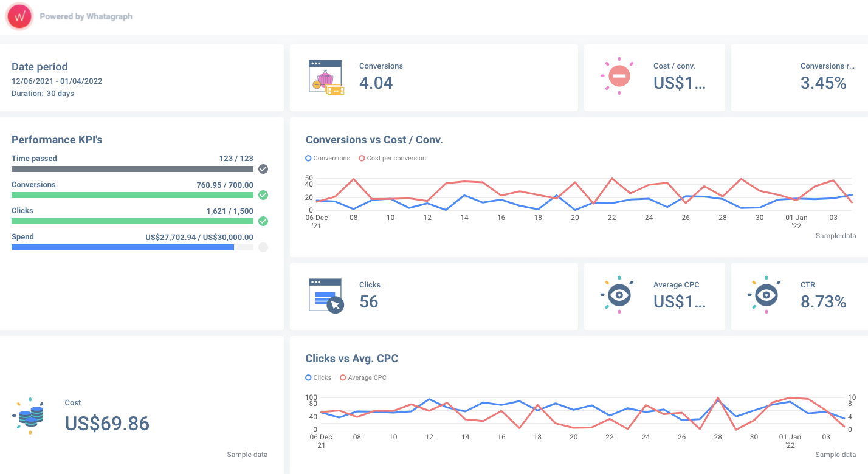The image size is (868, 474).
Task: Click the coin stack icon beside Cost US$69.86
Action: (x=29, y=416)
